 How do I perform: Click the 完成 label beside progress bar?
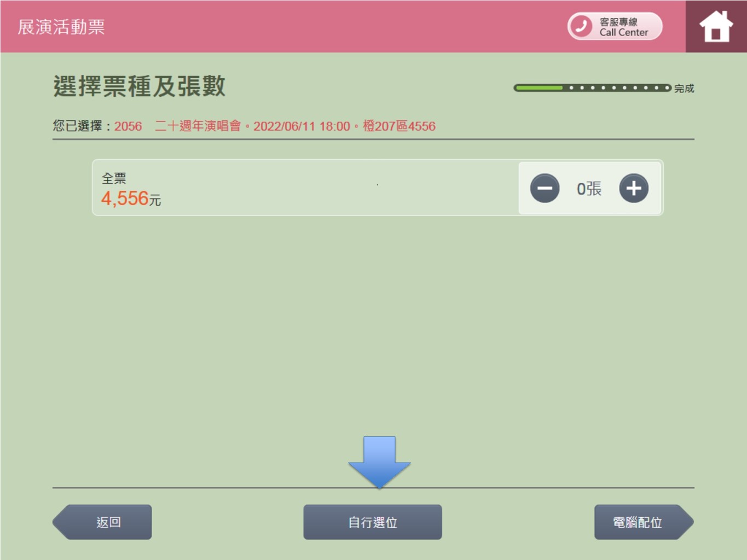684,88
